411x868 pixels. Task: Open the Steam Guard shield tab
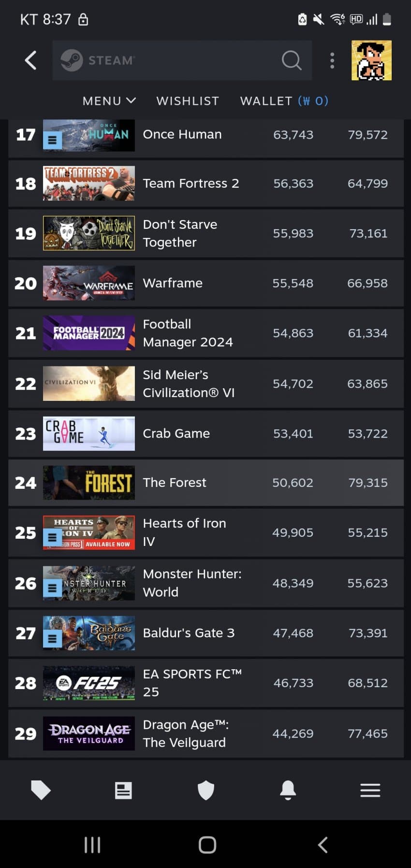pyautogui.click(x=206, y=790)
